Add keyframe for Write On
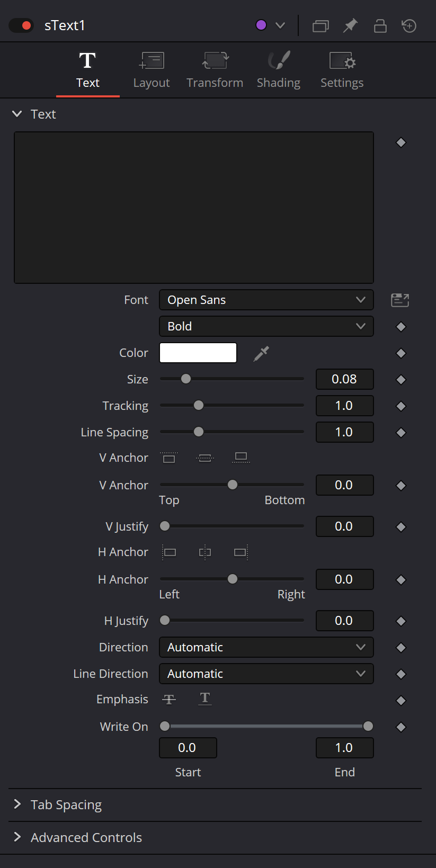Screen dimensions: 436x868 point(401,727)
